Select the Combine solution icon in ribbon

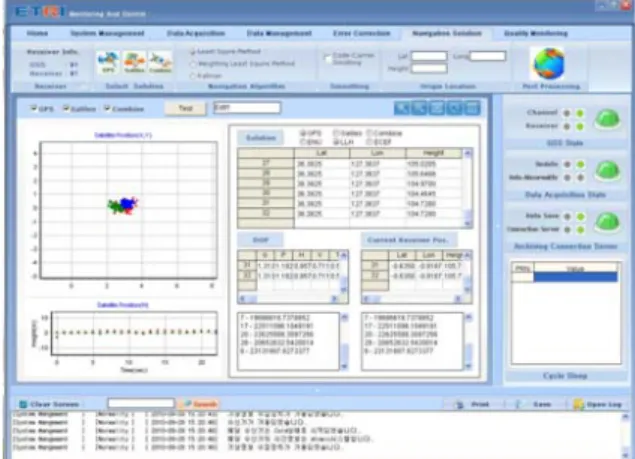[160, 63]
